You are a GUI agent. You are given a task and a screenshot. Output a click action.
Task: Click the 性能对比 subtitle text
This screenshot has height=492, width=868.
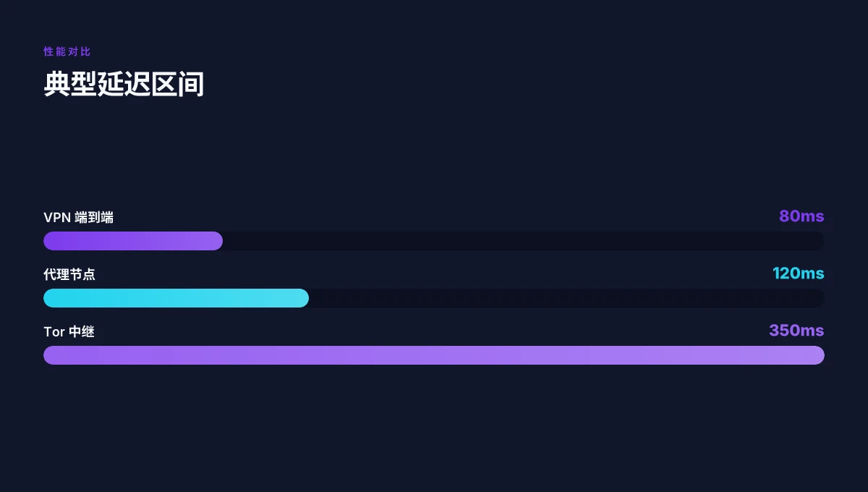pyautogui.click(x=67, y=52)
